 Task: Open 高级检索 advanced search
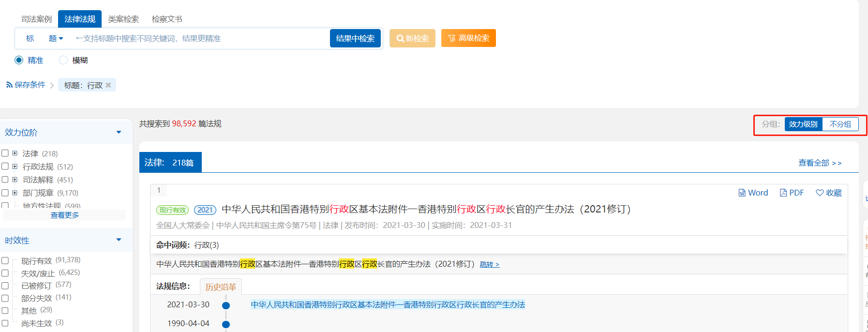coord(468,38)
